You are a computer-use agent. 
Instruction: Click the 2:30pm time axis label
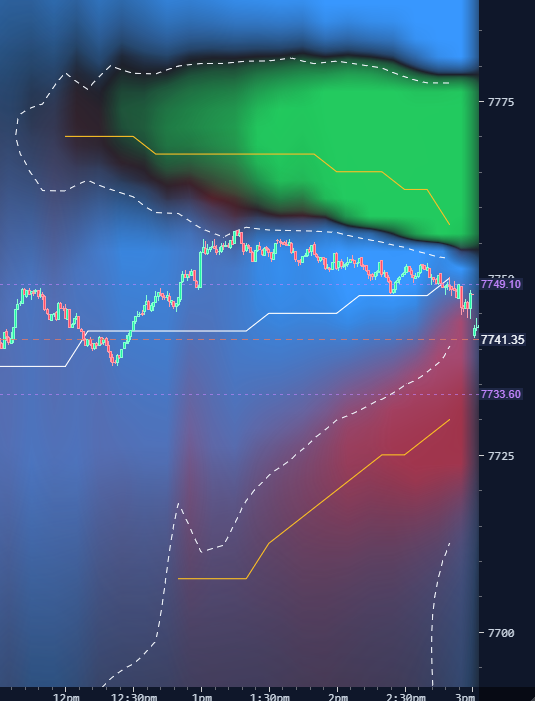[406, 697]
